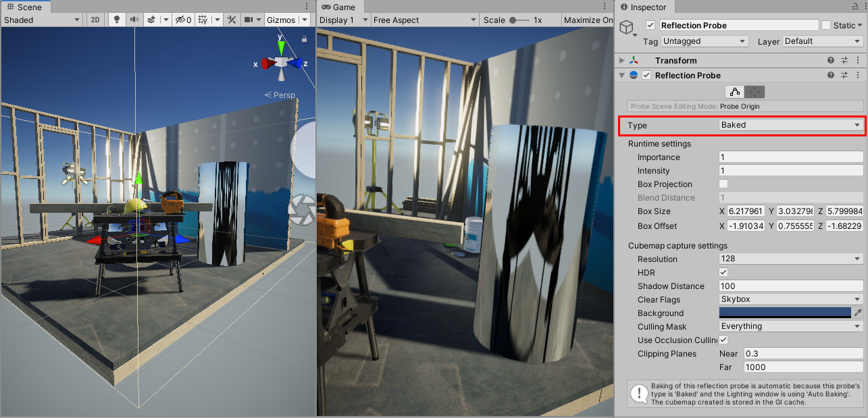Click the Scene view camera settings icon
Screen dimensions: 868x418
click(249, 20)
